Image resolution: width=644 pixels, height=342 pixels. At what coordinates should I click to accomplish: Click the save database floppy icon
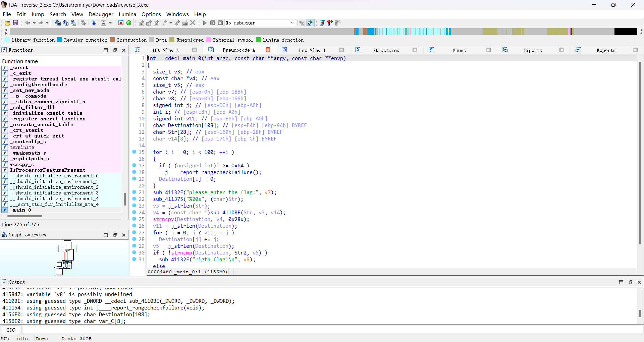15,23
